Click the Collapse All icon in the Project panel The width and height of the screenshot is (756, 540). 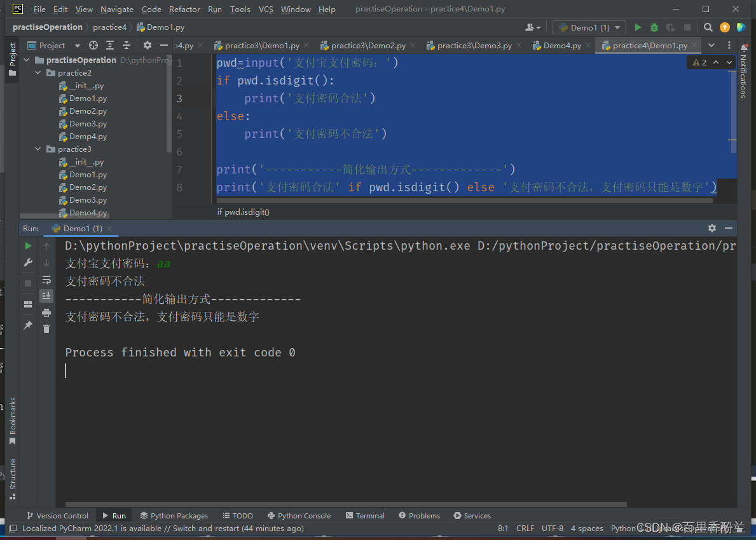tap(127, 45)
